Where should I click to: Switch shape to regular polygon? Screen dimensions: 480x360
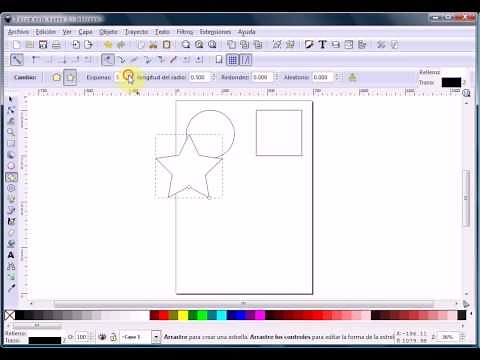tap(57, 77)
